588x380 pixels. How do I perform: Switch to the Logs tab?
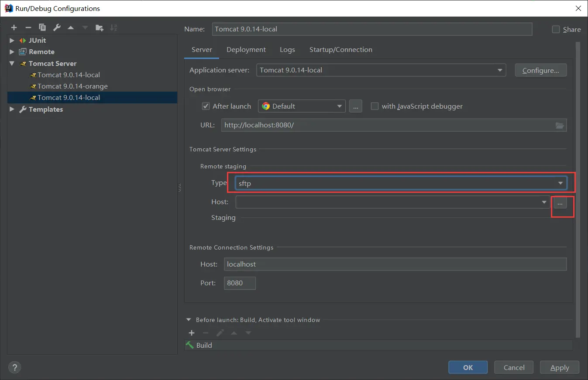287,50
